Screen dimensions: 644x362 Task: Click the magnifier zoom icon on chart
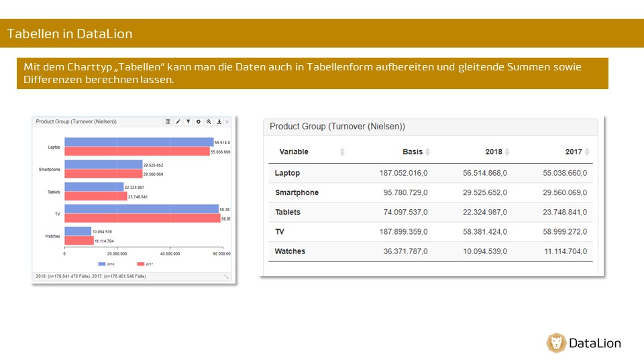click(x=209, y=122)
